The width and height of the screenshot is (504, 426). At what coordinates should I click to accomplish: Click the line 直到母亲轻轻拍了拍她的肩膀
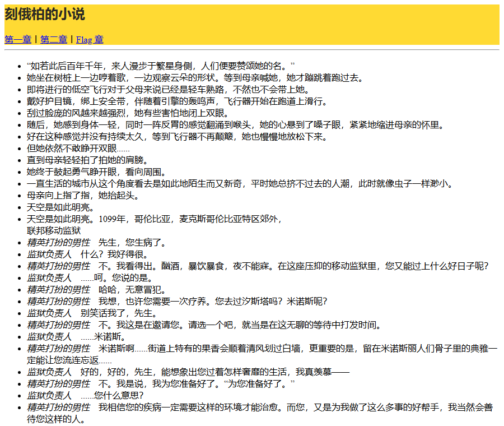pos(87,160)
